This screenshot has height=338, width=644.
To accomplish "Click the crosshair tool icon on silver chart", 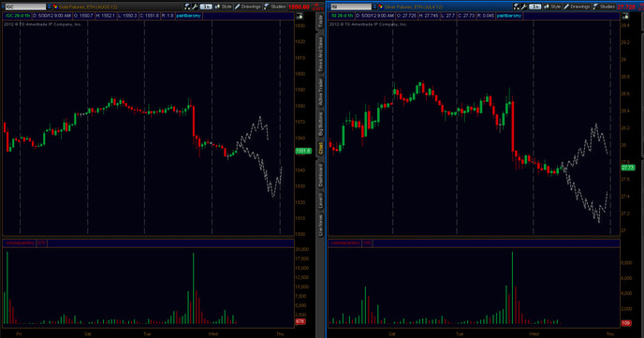I will click(517, 7).
